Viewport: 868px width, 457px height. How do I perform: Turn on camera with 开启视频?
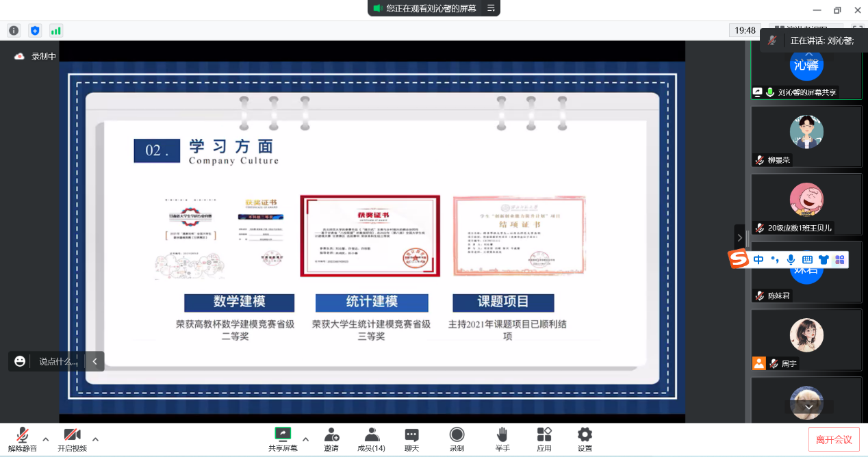coord(72,439)
